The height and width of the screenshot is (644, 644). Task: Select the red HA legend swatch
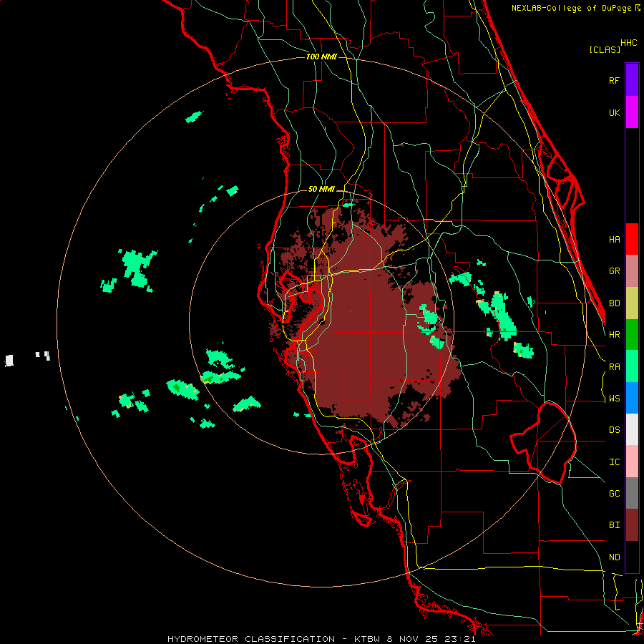point(632,239)
